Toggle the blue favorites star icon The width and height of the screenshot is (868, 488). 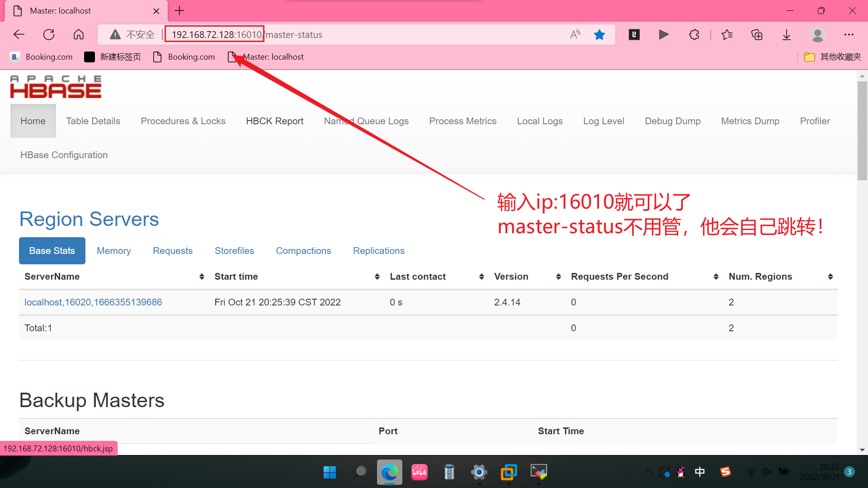point(599,35)
